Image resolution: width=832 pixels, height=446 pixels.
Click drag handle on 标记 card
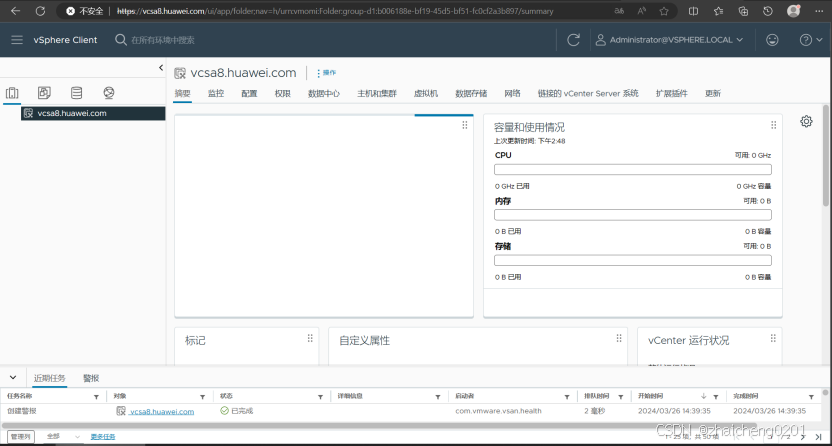(x=310, y=338)
